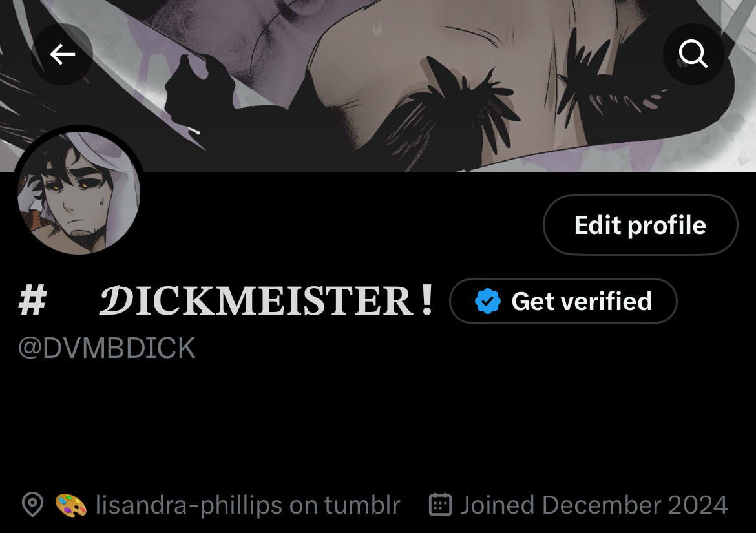Image resolution: width=756 pixels, height=533 pixels.
Task: Open lisandra-phillips on tumblr location text
Action: pos(248,505)
